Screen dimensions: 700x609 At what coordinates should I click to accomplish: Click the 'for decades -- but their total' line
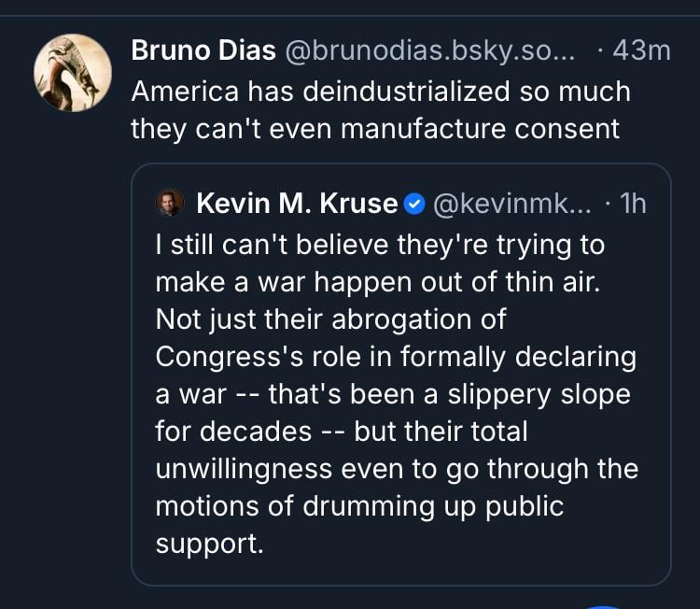[342, 432]
